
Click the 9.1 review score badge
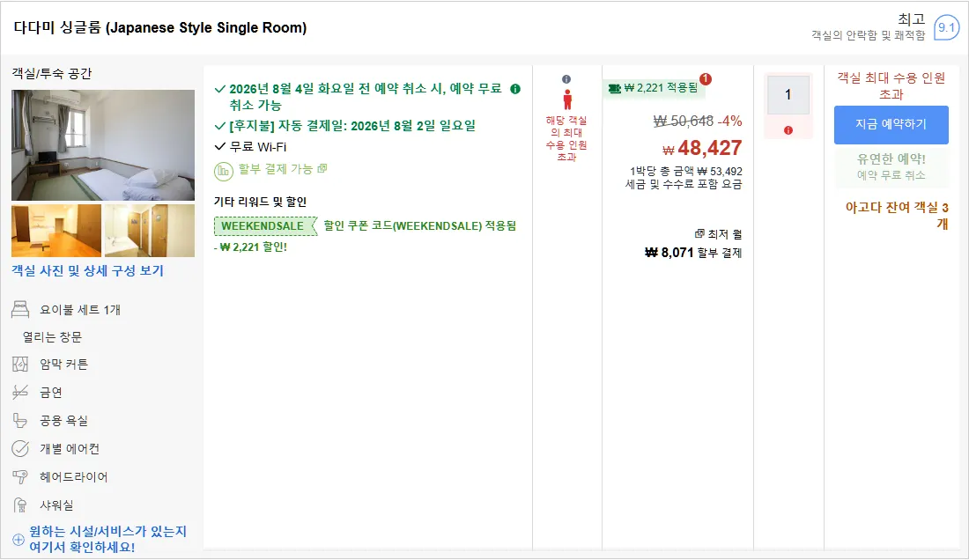pyautogui.click(x=946, y=28)
